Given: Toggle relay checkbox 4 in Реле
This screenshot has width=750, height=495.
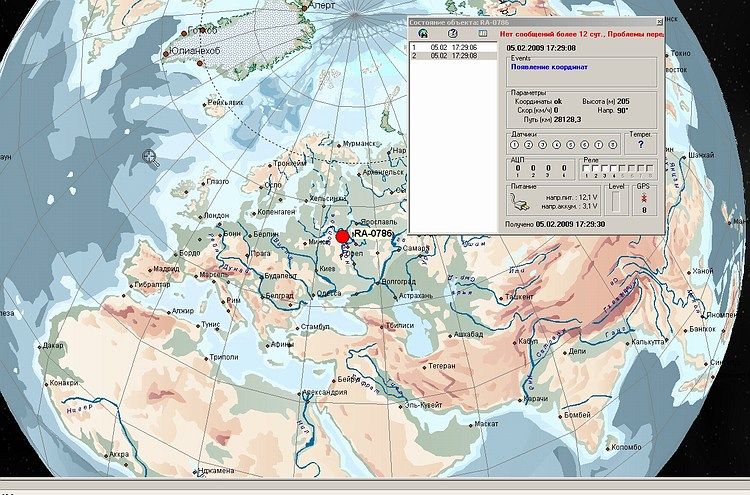Looking at the screenshot, I should [x=612, y=168].
